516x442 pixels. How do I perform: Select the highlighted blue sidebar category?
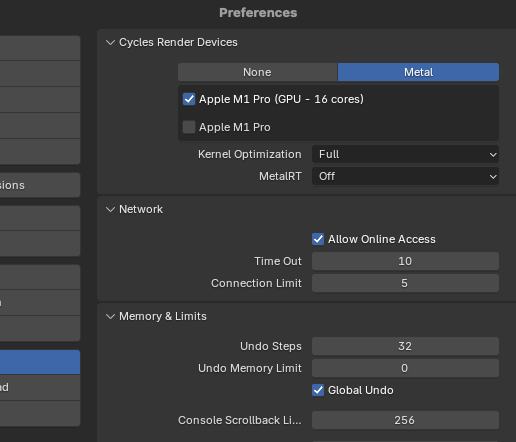click(40, 362)
